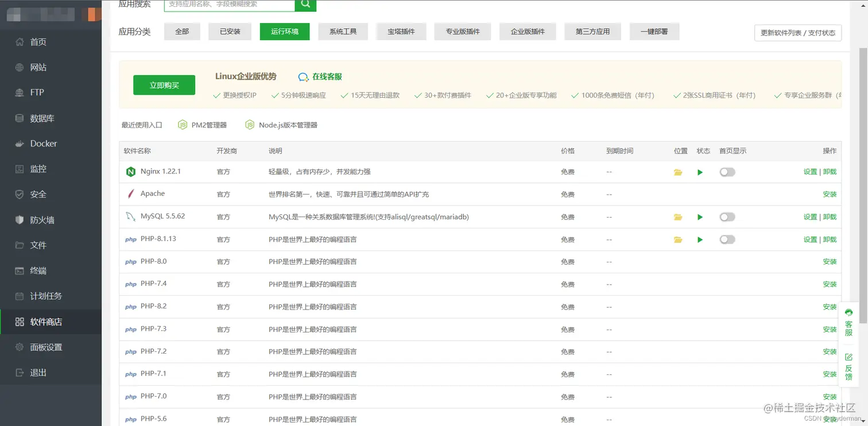Click the Apache feather icon

(130, 194)
